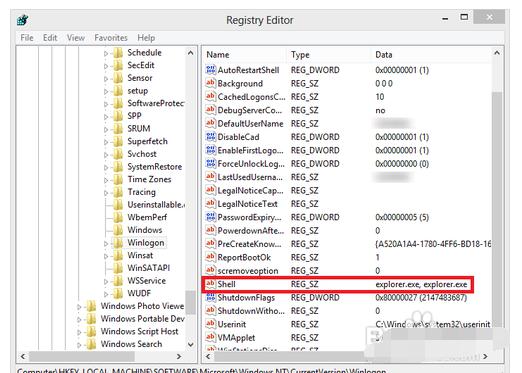This screenshot has height=373, width=522.
Task: Expand the SRUM key
Action: tap(106, 129)
